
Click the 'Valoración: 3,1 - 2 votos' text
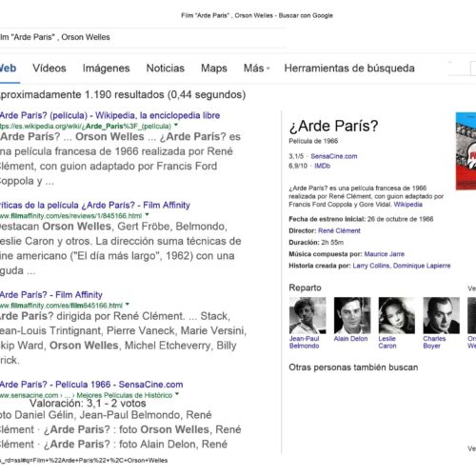coord(88,404)
